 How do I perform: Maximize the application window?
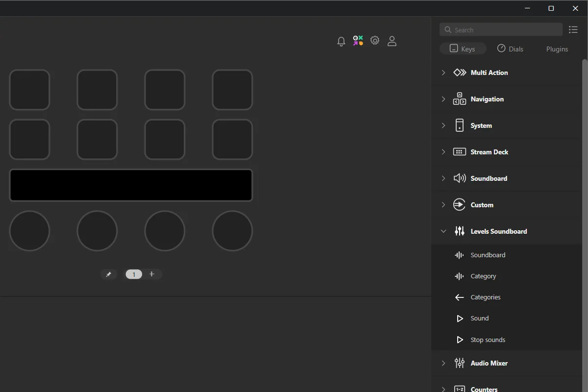coord(551,8)
